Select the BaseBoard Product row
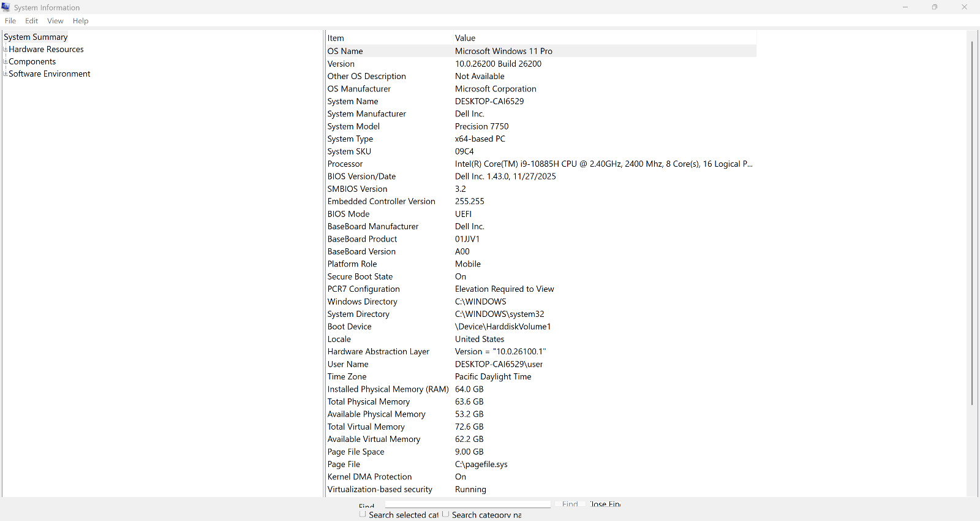 (541, 239)
